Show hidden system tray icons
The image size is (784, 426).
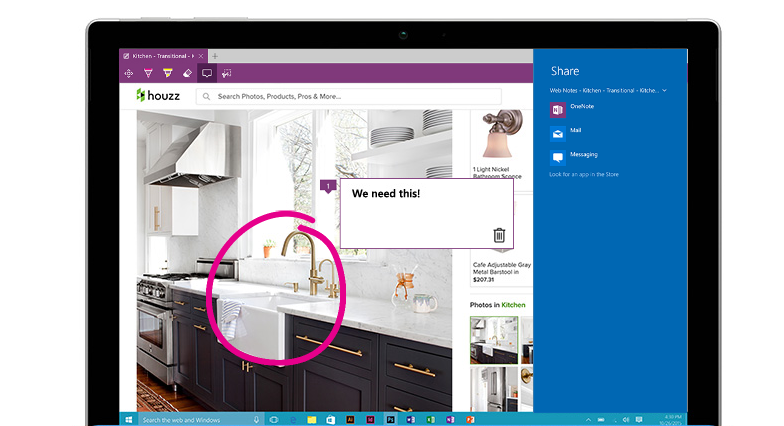pyautogui.click(x=588, y=420)
